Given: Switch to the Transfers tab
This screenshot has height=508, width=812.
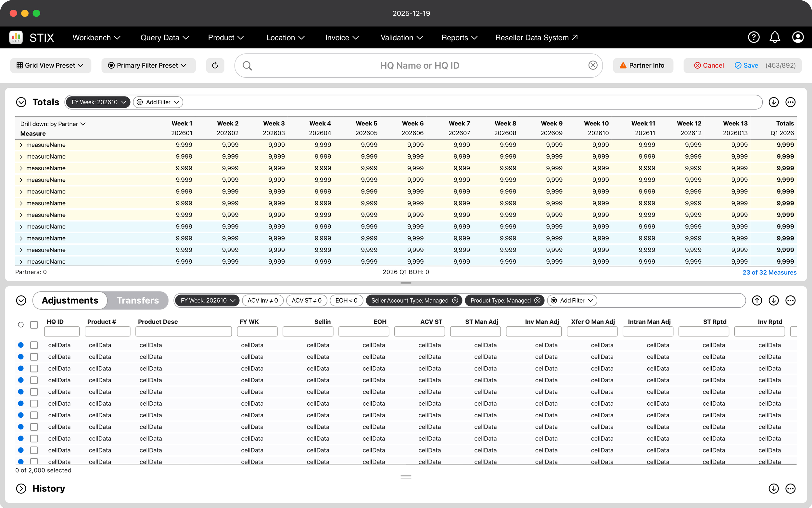Looking at the screenshot, I should (x=138, y=300).
